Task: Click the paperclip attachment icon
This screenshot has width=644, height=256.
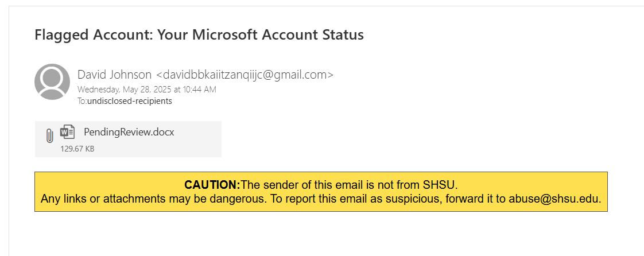Action: [x=49, y=135]
